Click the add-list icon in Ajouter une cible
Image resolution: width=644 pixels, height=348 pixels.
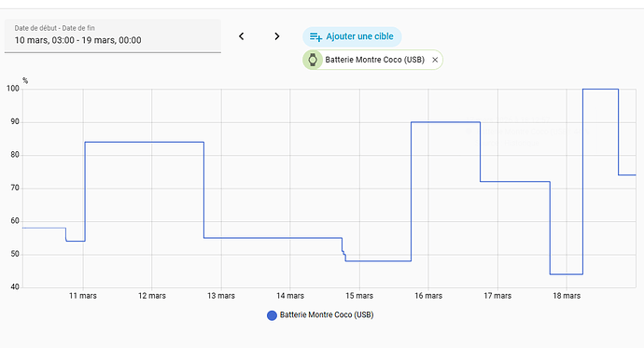(x=315, y=37)
